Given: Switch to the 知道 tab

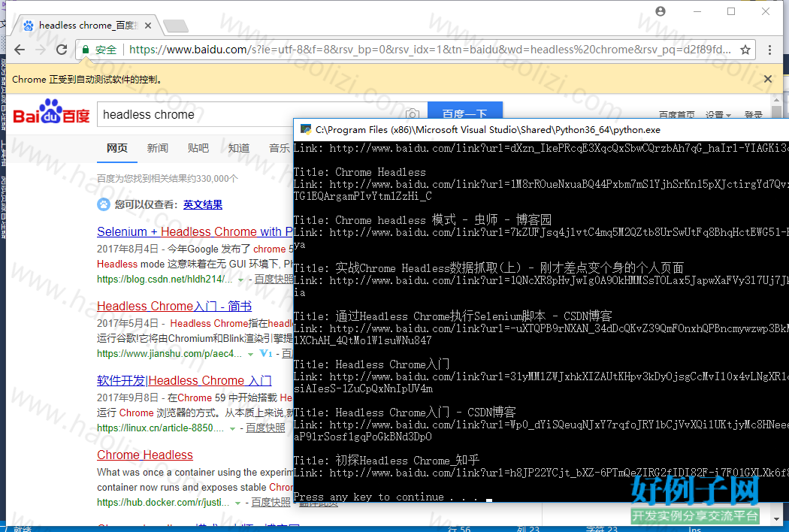Looking at the screenshot, I should click(x=239, y=148).
